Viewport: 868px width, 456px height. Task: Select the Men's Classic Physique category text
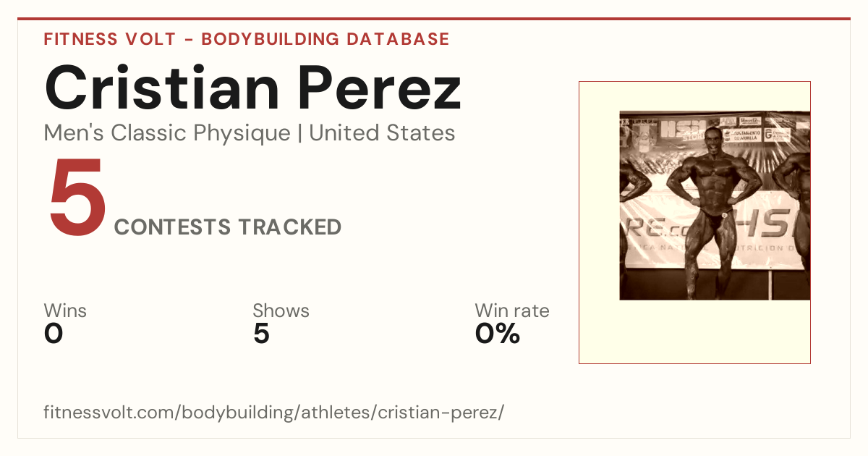168,133
